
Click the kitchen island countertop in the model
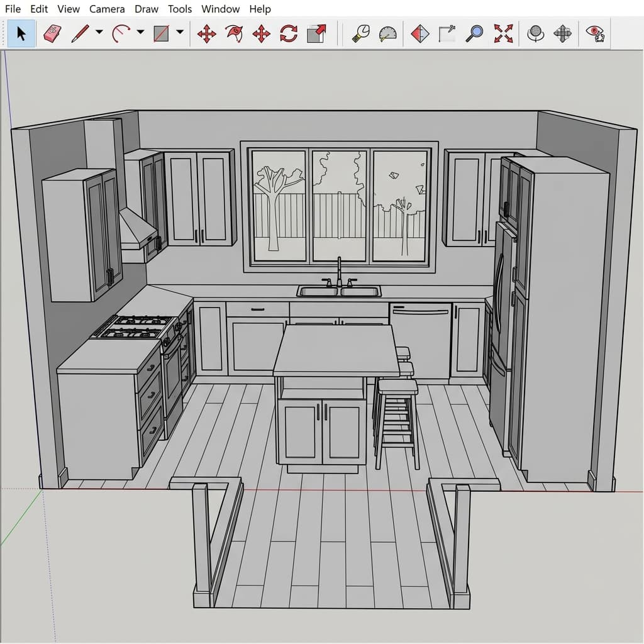335,350
